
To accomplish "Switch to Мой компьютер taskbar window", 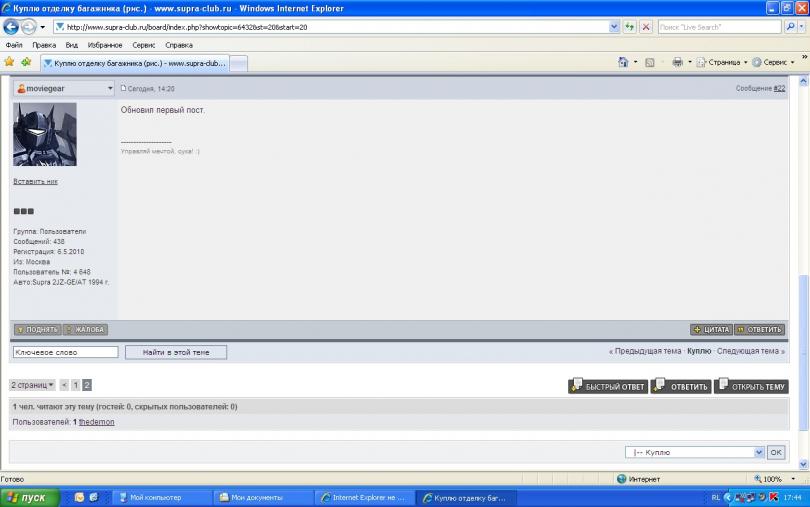I will pos(161,498).
